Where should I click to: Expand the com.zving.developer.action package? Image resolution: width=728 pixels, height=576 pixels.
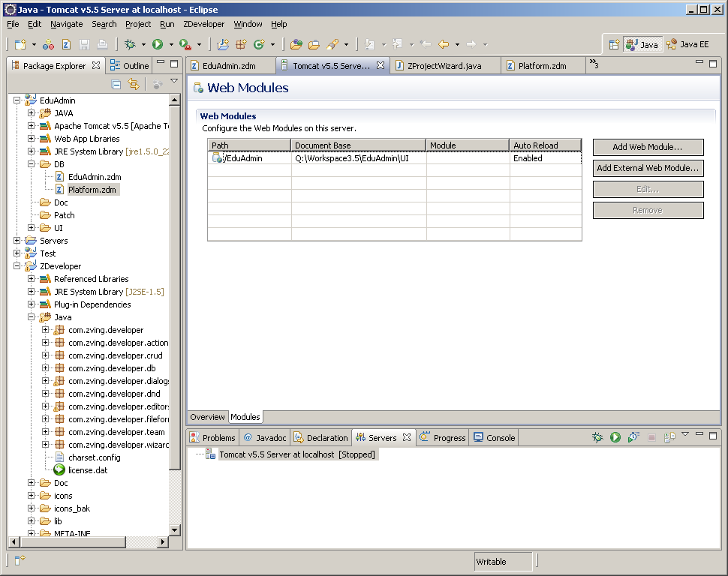pyautogui.click(x=46, y=343)
